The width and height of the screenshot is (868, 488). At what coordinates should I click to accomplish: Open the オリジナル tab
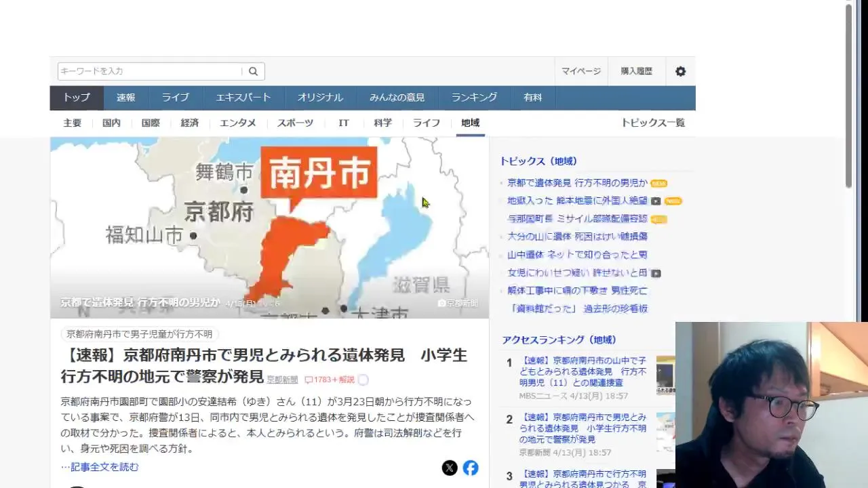point(320,98)
